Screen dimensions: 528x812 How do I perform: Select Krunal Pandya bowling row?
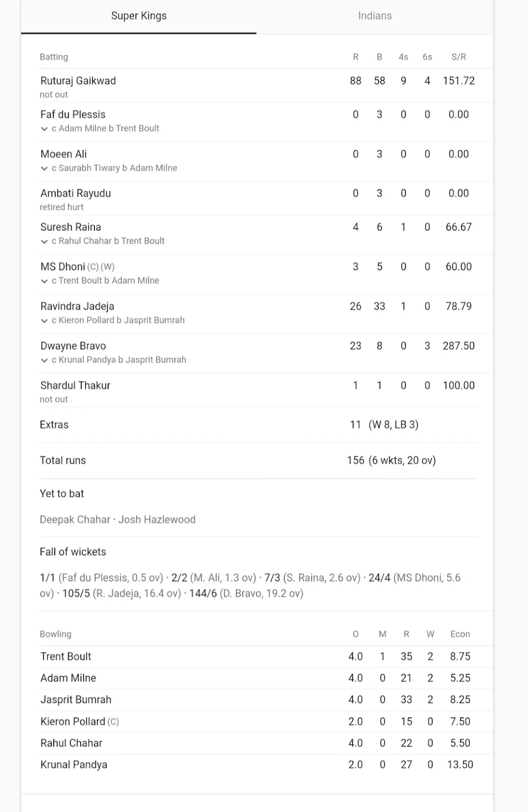(74, 764)
